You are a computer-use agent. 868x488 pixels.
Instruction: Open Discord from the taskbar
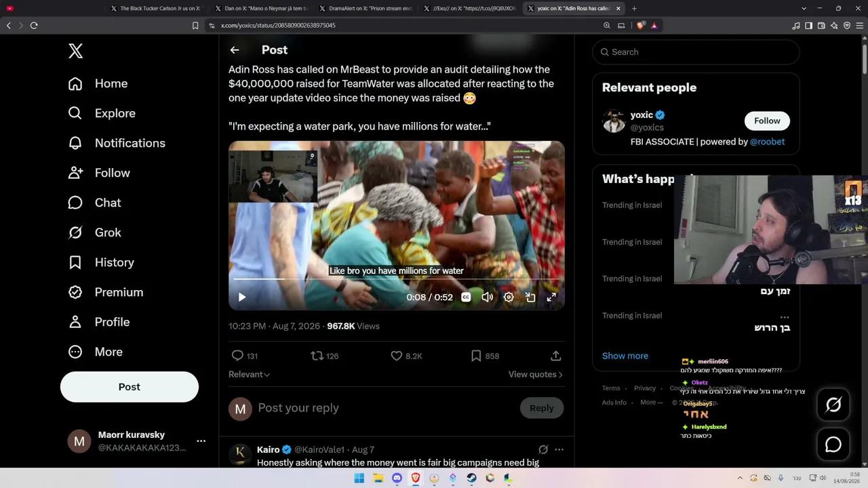tap(397, 478)
